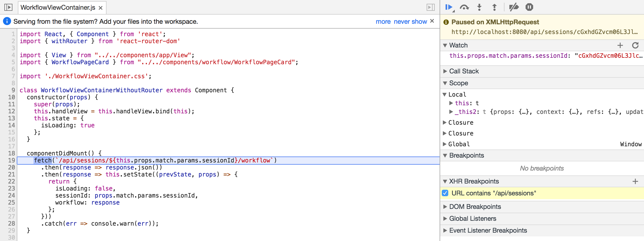Collapse the Local scope
Viewport: 644px width, 241px height.
coord(444,94)
